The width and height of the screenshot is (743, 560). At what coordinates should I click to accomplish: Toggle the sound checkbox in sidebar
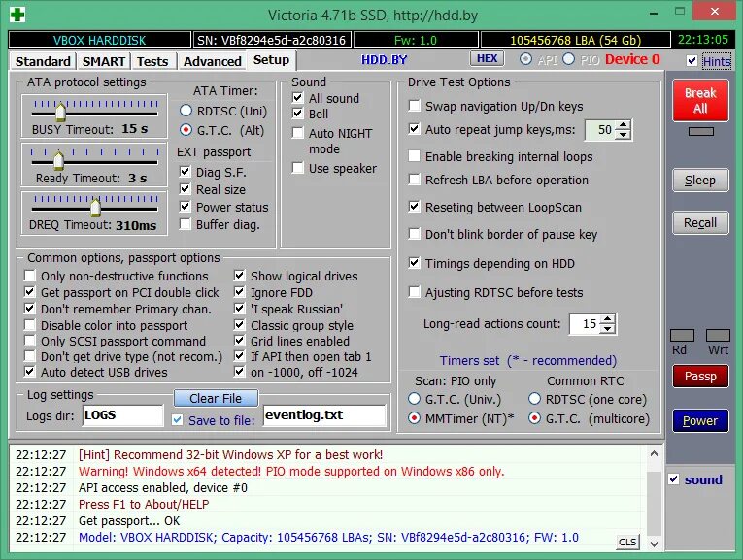coord(674,479)
